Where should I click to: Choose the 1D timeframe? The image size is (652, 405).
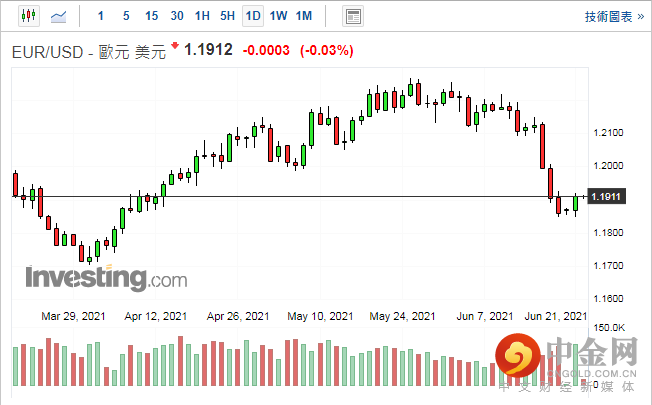pyautogui.click(x=253, y=16)
